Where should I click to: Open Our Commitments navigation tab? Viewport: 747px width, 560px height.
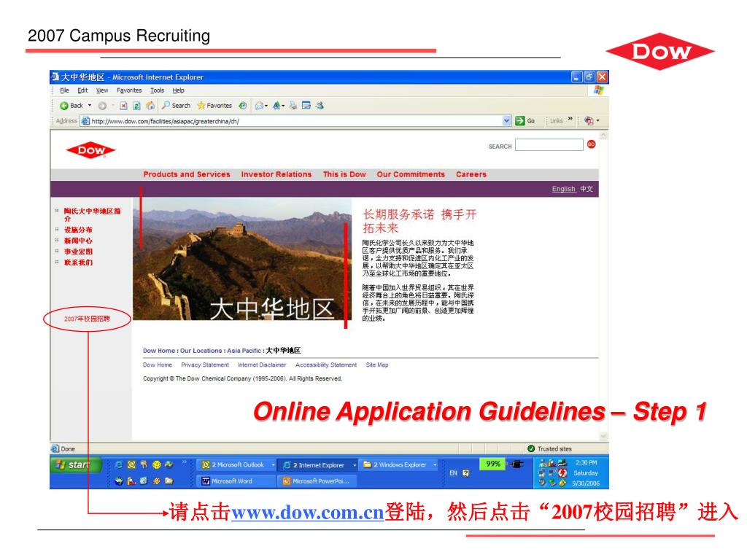[411, 174]
